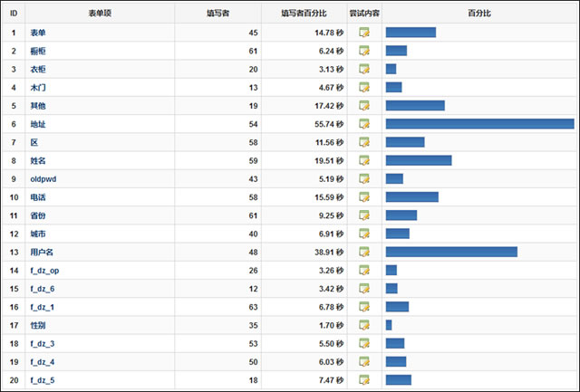Select the ID column header
This screenshot has width=580, height=392.
(x=14, y=14)
